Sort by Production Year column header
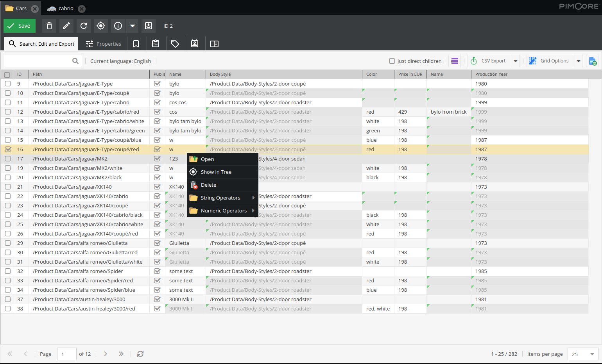602x364 pixels. [530, 74]
